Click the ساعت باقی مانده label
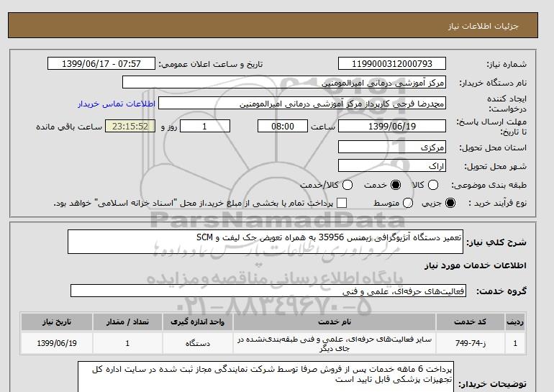The height and width of the screenshot is (392, 554). coord(69,127)
